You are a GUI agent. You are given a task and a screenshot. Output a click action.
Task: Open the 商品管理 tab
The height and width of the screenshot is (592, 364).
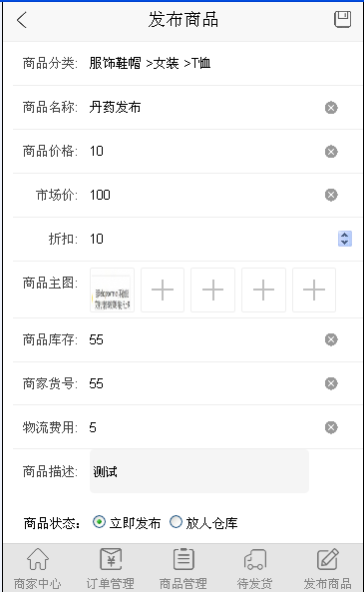coord(182,569)
